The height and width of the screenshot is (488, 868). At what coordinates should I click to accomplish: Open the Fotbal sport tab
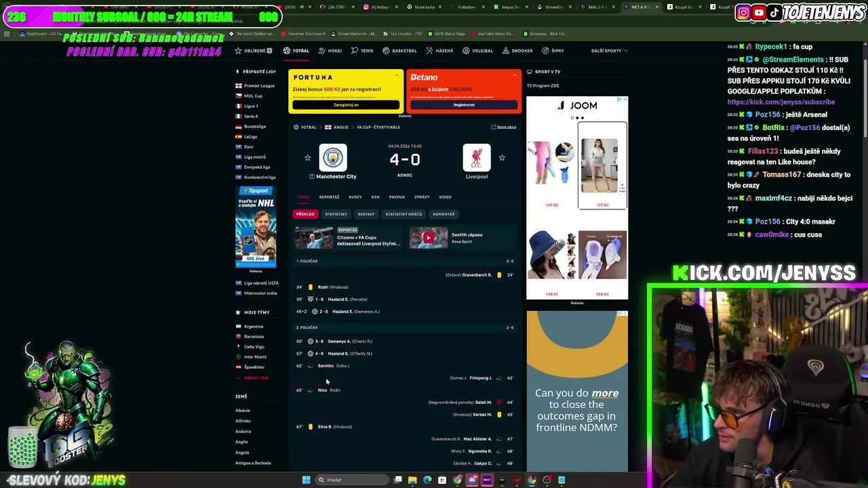click(x=296, y=51)
